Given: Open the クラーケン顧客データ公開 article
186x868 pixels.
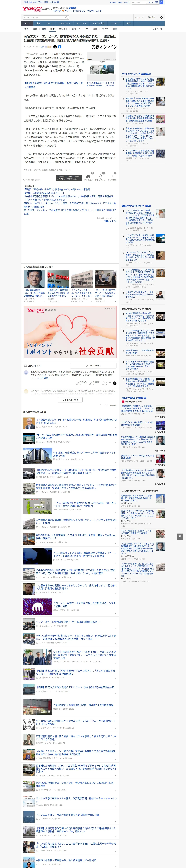Looking at the screenshot, I should click(84, 605).
